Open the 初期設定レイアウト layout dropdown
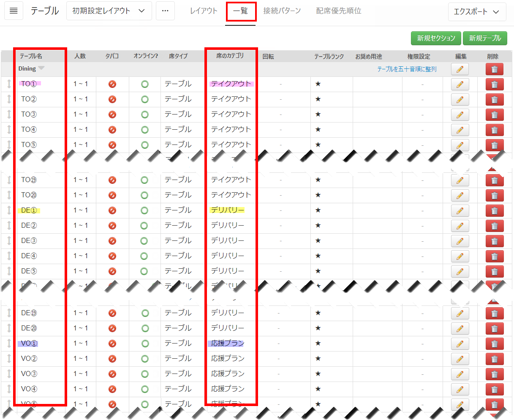This screenshot has width=514, height=420. coord(109,11)
